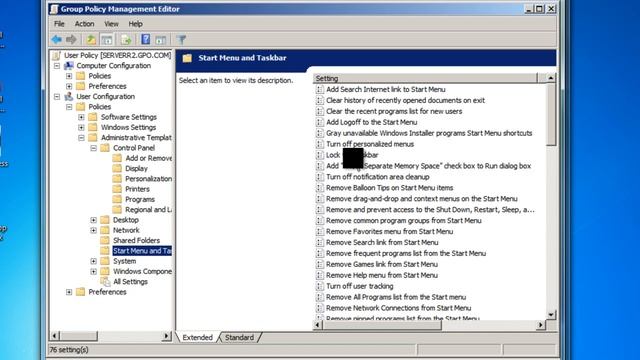Select Programs folder under Control Panel
Image resolution: width=640 pixels, height=360 pixels.
coord(140,199)
